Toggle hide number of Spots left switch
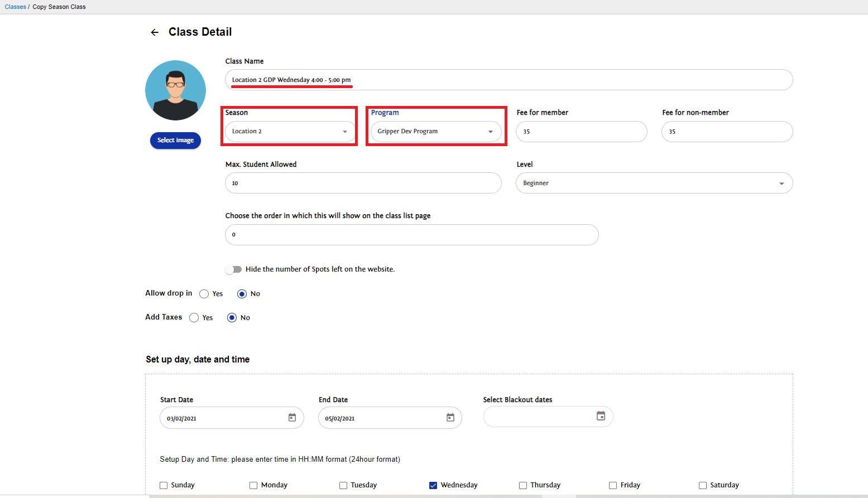 (x=233, y=269)
